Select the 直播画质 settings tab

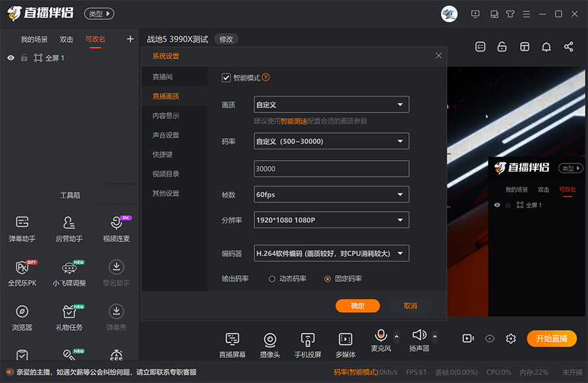[175, 96]
